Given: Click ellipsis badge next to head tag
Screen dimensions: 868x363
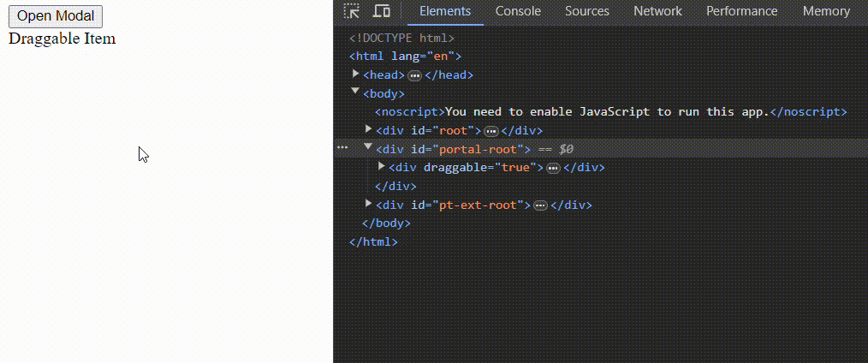Looking at the screenshot, I should tap(415, 75).
